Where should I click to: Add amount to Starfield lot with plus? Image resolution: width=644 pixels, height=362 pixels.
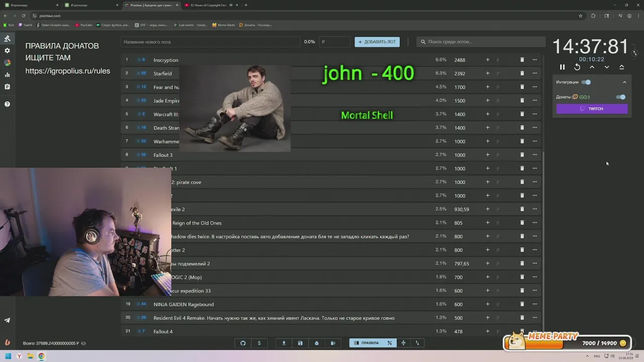click(488, 73)
